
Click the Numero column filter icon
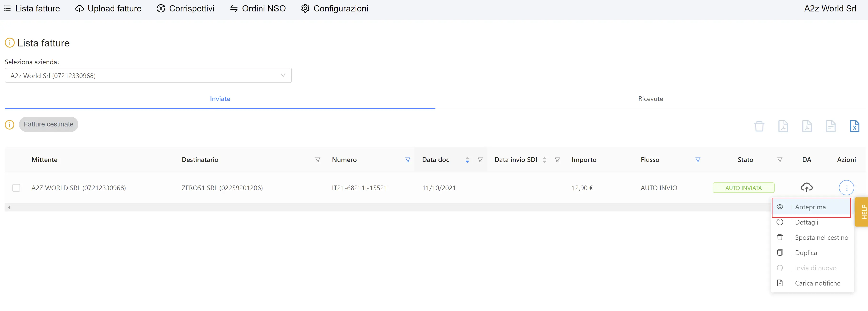point(407,160)
